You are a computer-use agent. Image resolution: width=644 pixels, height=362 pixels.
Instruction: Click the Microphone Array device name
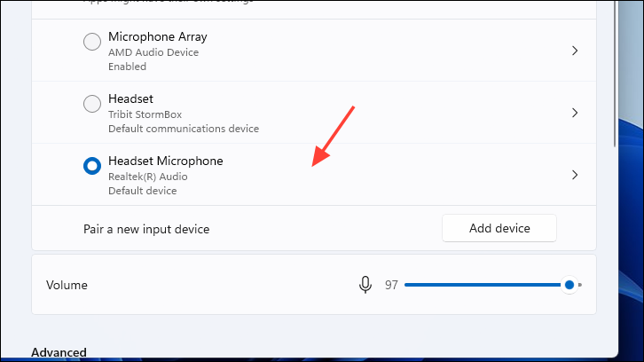pyautogui.click(x=157, y=37)
